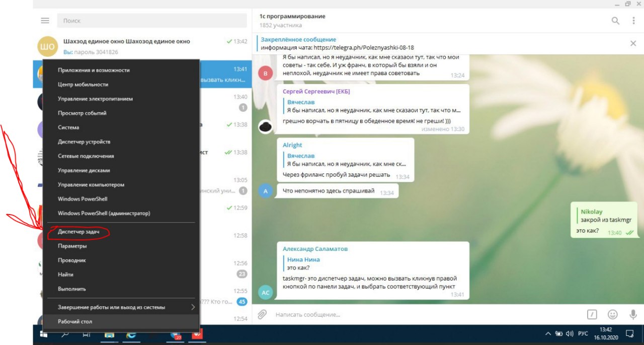This screenshot has width=644, height=345.
Task: Open the telegra.ph Poleznyashki link
Action: coord(363,48)
